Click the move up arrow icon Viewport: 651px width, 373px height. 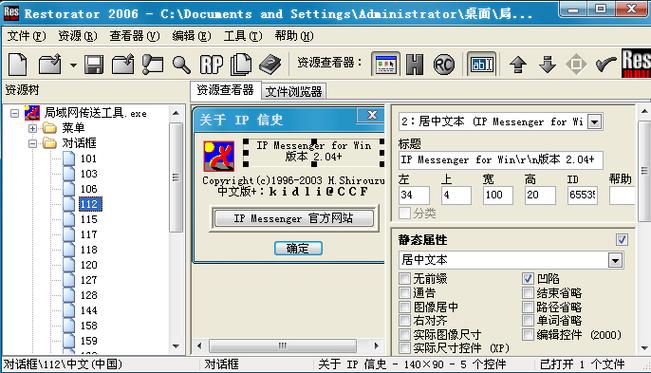point(518,64)
